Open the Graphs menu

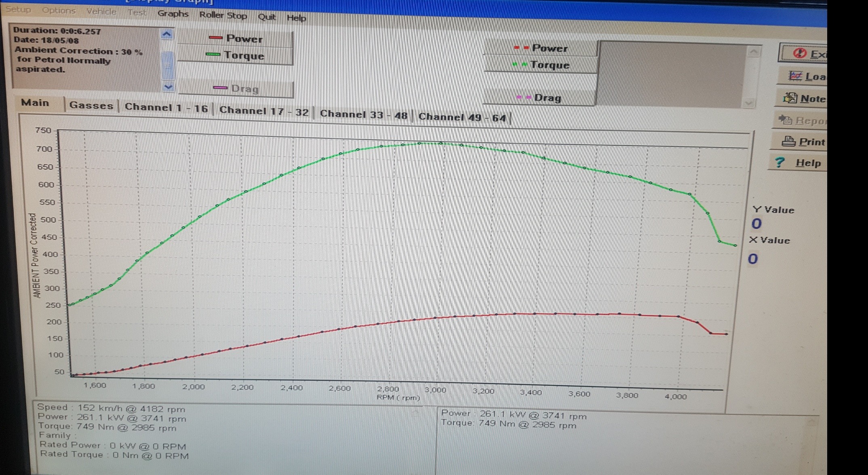173,14
